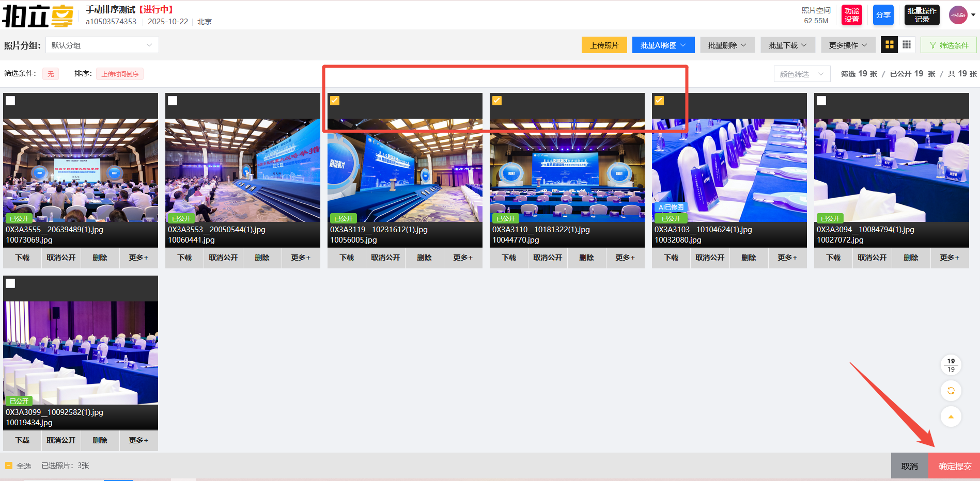Click the orange refresh icon

coord(951,391)
